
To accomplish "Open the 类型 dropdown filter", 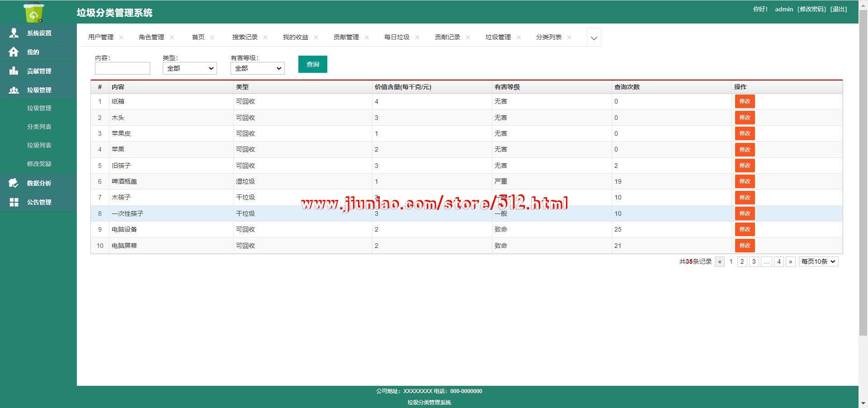I will pos(189,68).
